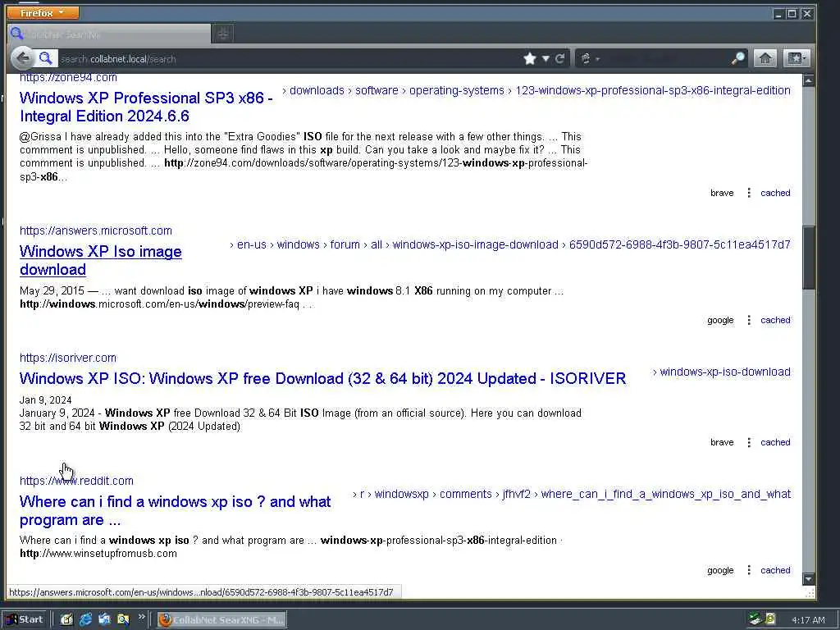Launch the third quick launch mail icon
Image resolution: width=840 pixels, height=630 pixels.
104,620
